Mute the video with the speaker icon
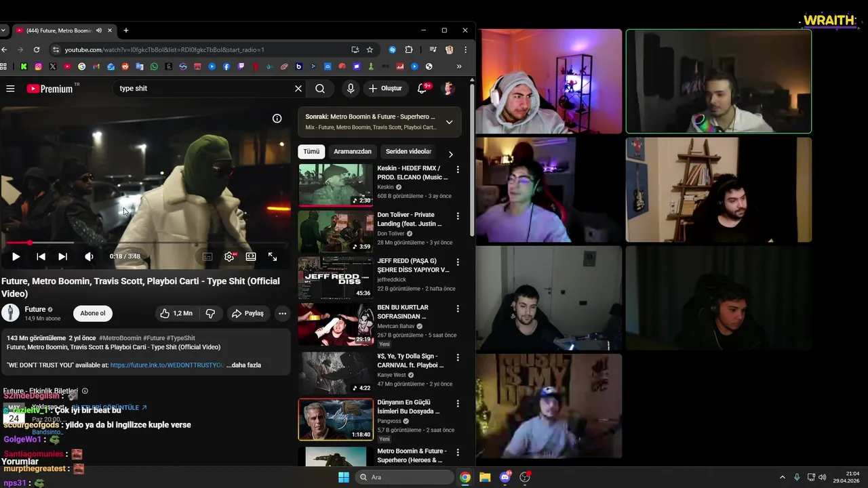 pyautogui.click(x=89, y=257)
